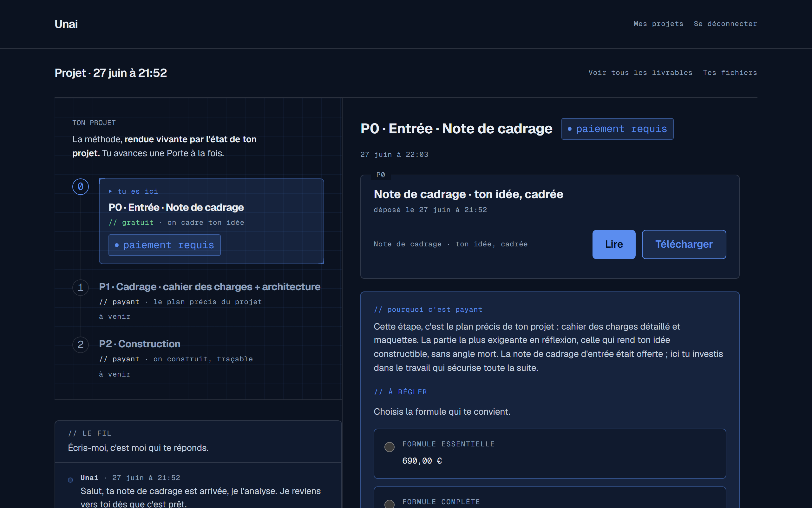812x508 pixels.
Task: Click the Unai logo
Action: (66, 24)
